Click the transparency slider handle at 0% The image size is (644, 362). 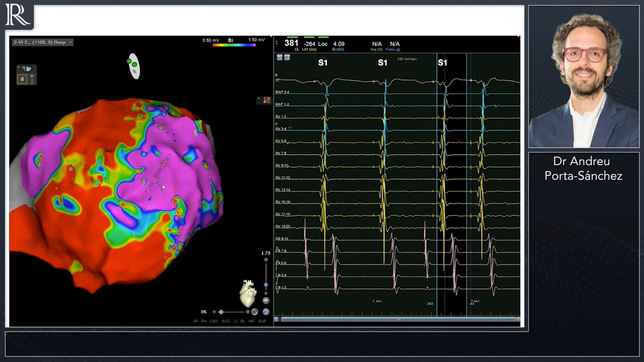coord(221,312)
